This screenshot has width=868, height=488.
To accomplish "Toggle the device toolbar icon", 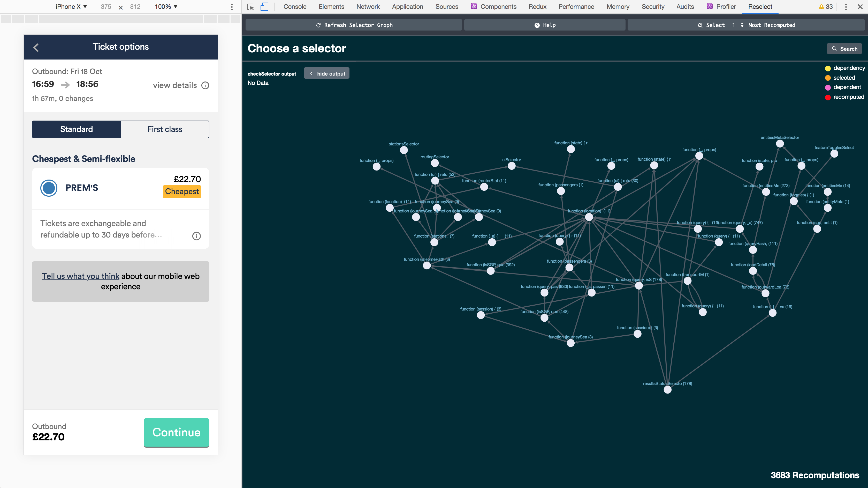I will click(264, 7).
